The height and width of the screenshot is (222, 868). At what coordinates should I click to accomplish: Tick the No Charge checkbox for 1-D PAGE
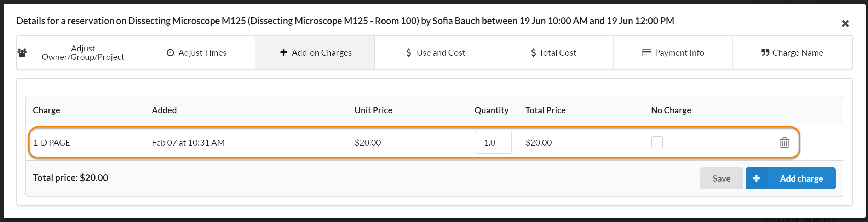657,142
